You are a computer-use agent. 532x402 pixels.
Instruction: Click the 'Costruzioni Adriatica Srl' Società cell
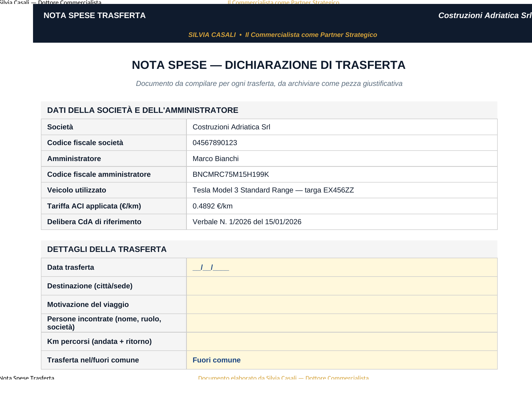pos(342,127)
